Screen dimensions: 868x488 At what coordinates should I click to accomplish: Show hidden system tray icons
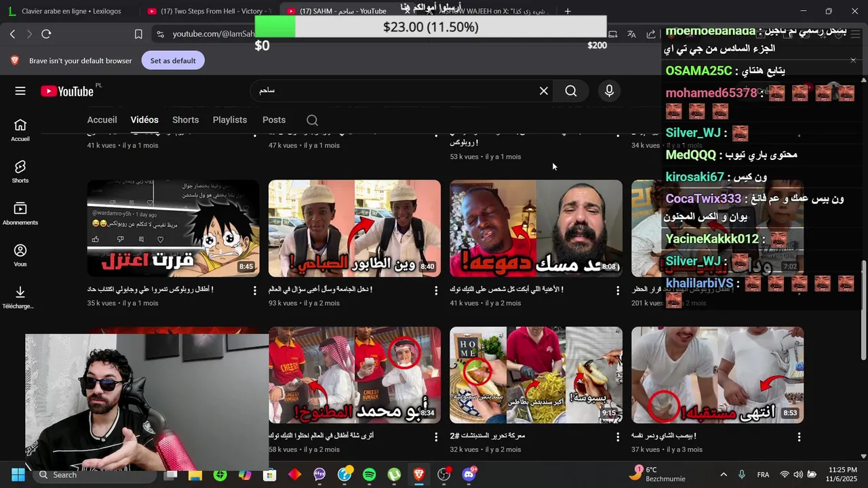click(x=724, y=474)
